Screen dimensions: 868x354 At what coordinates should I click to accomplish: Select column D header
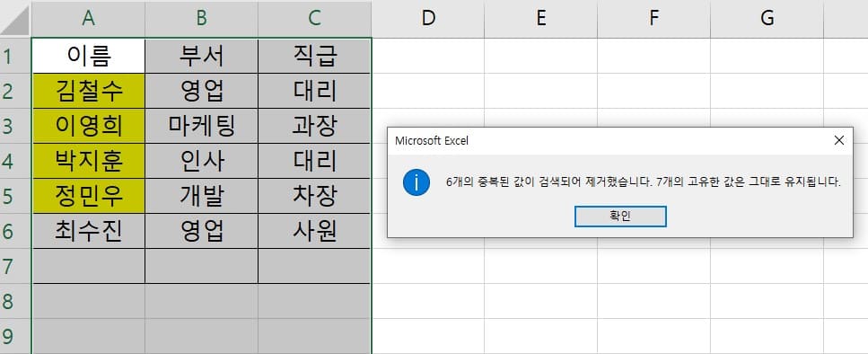428,19
